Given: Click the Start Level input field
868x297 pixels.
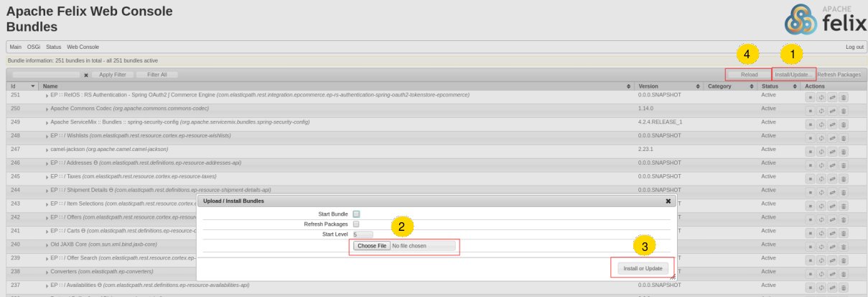Looking at the screenshot, I should [x=363, y=234].
